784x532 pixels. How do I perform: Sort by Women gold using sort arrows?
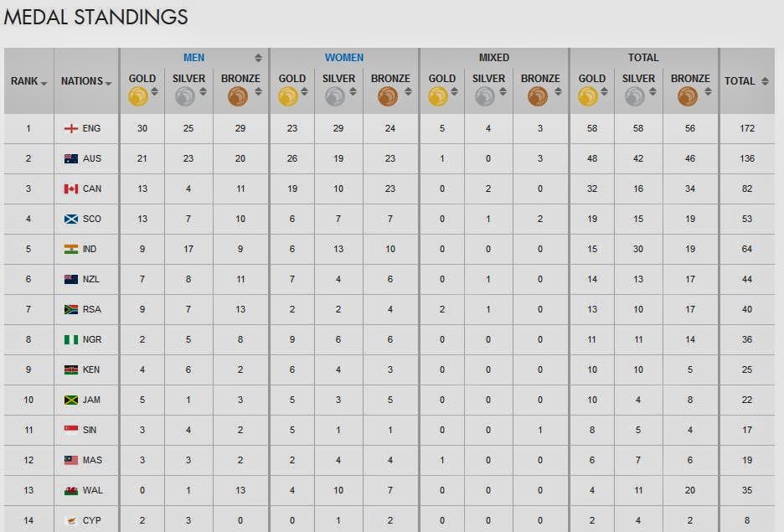point(304,91)
